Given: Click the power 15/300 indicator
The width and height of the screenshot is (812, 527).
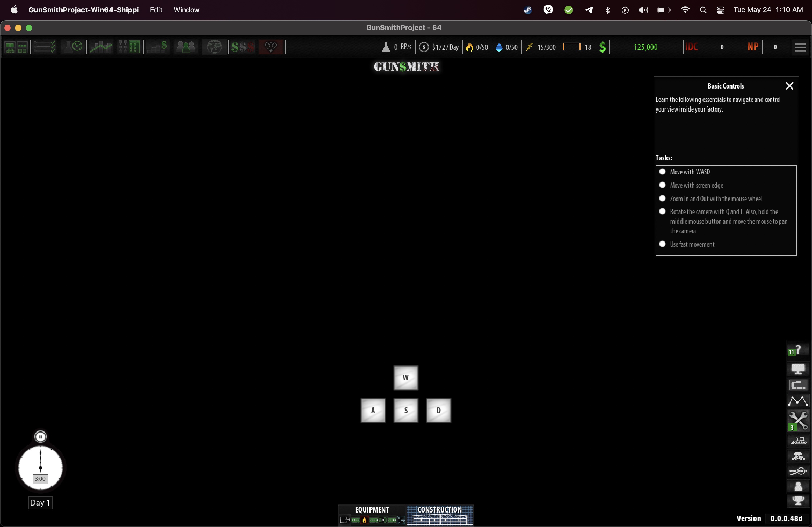Looking at the screenshot, I should [541, 47].
